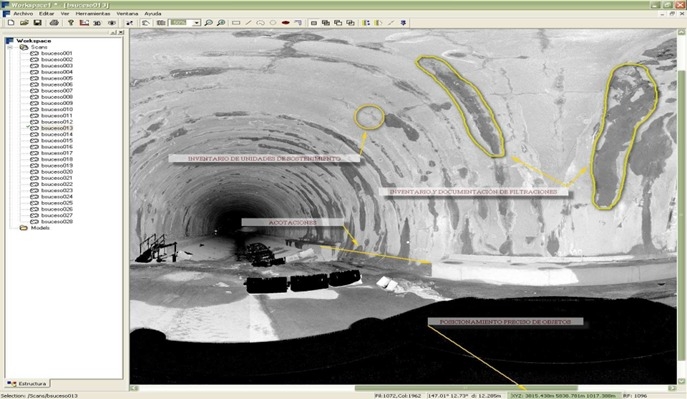Click the open folder icon
The image size is (687, 399).
click(x=24, y=23)
